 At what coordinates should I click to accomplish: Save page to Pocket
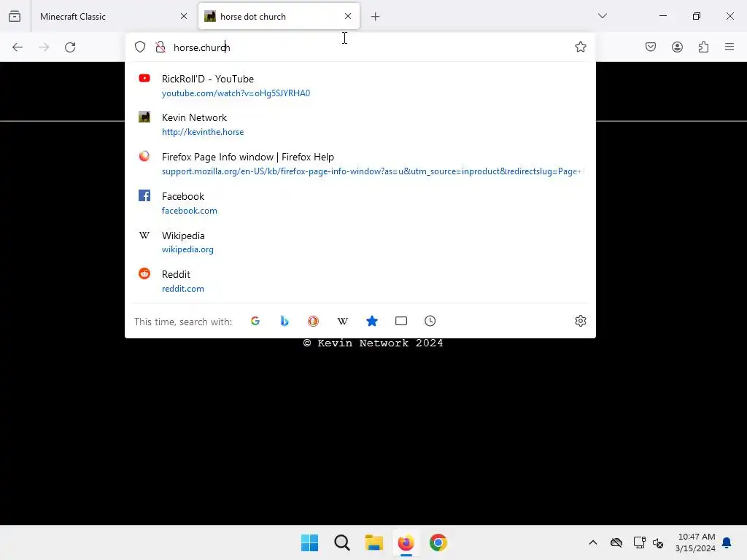[651, 47]
